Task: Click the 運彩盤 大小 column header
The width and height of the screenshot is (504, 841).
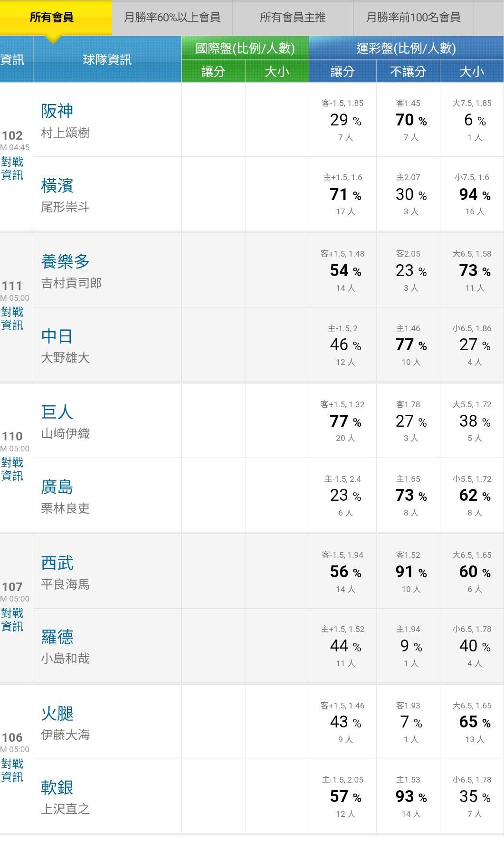Action: pos(472,71)
